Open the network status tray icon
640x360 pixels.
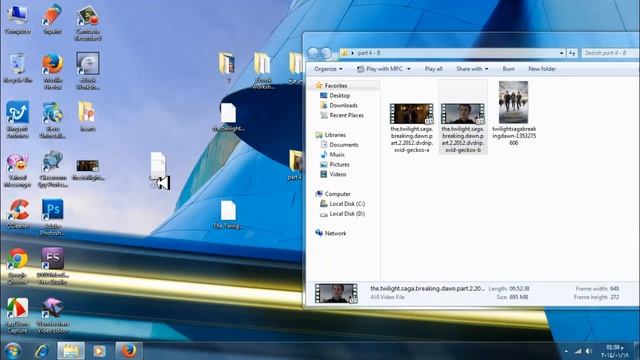pos(578,351)
